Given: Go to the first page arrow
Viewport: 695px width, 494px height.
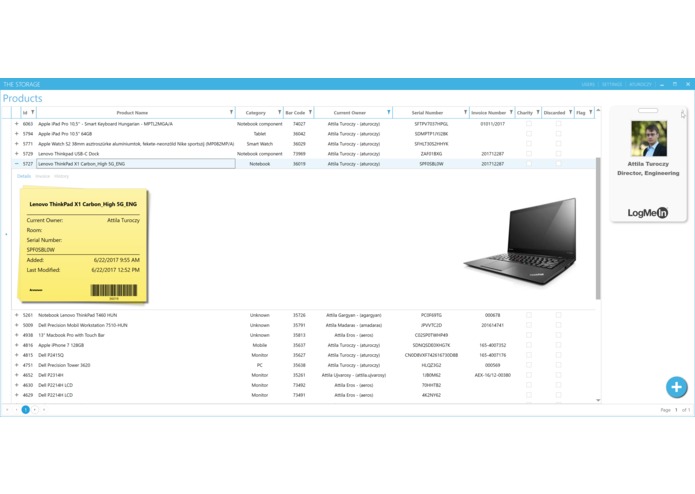Looking at the screenshot, I should point(7,410).
